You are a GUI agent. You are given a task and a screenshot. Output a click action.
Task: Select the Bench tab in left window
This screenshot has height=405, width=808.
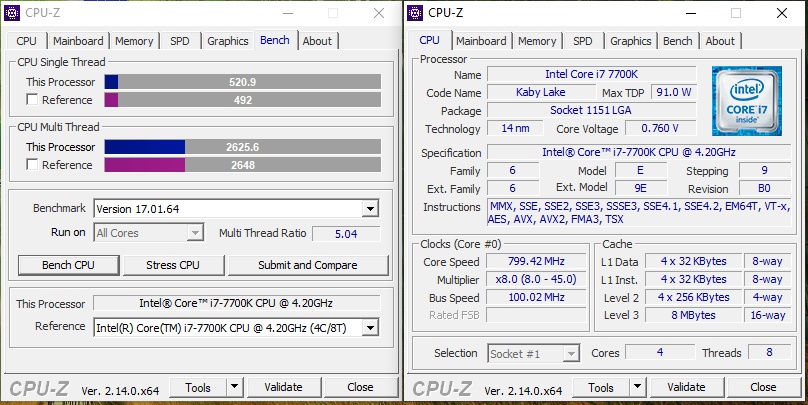(275, 40)
